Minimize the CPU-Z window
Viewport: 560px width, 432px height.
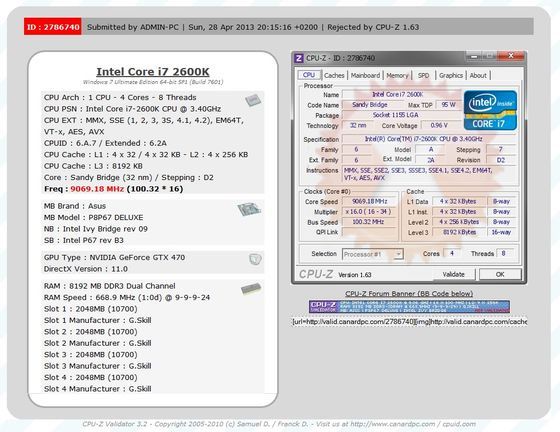[474, 56]
